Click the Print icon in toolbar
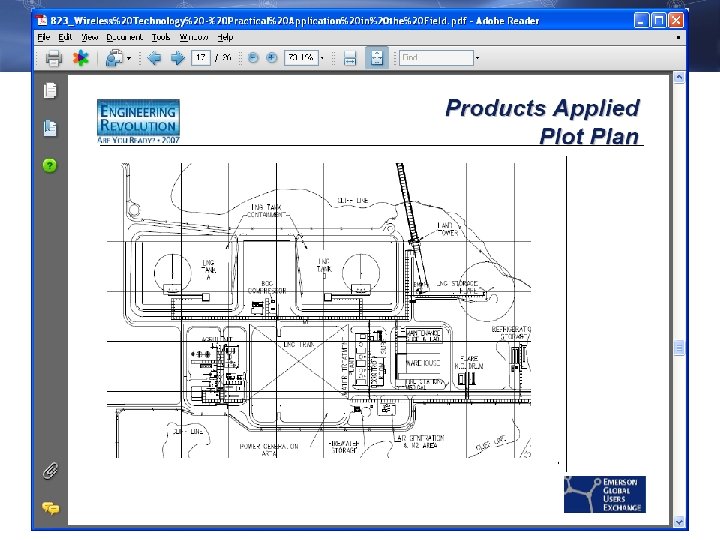 (54, 58)
